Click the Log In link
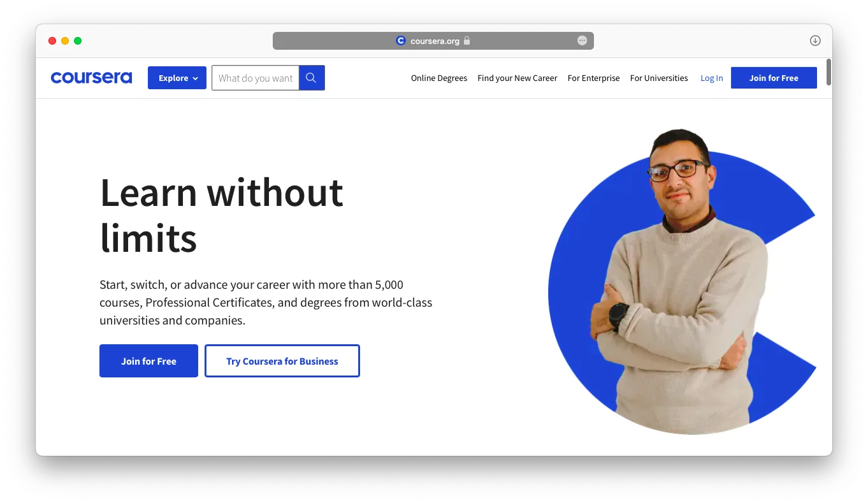The image size is (868, 503). (712, 78)
